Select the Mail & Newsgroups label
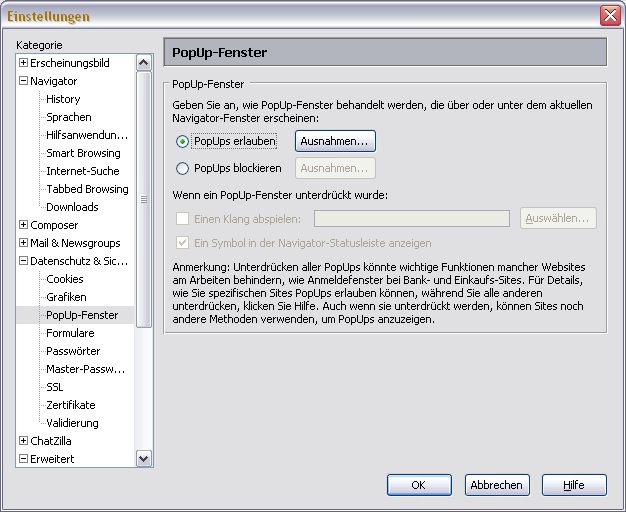The width and height of the screenshot is (626, 512). tap(75, 243)
